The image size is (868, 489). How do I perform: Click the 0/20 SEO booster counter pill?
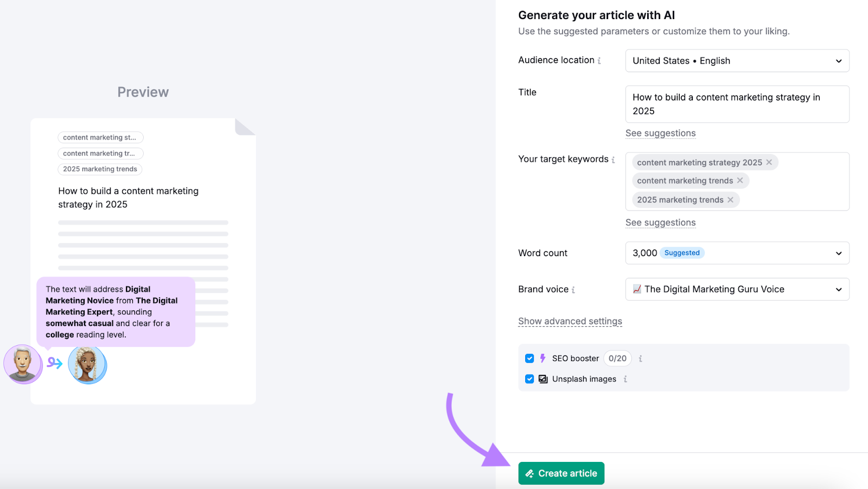point(617,358)
